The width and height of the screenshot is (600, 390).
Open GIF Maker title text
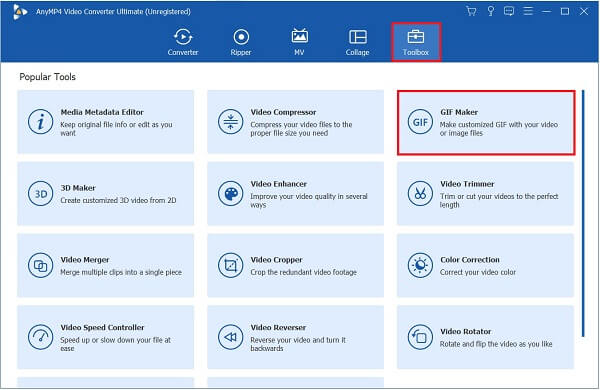coord(459,112)
